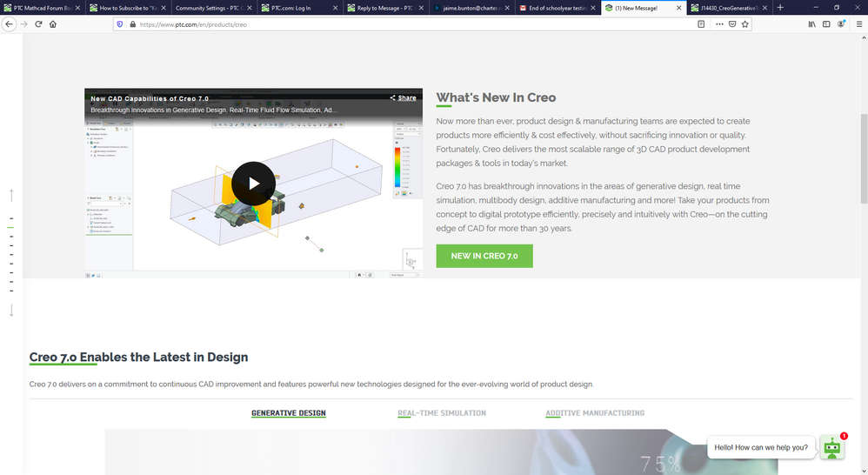Click the browser Back button
Viewport: 868px width, 475px height.
(9, 24)
